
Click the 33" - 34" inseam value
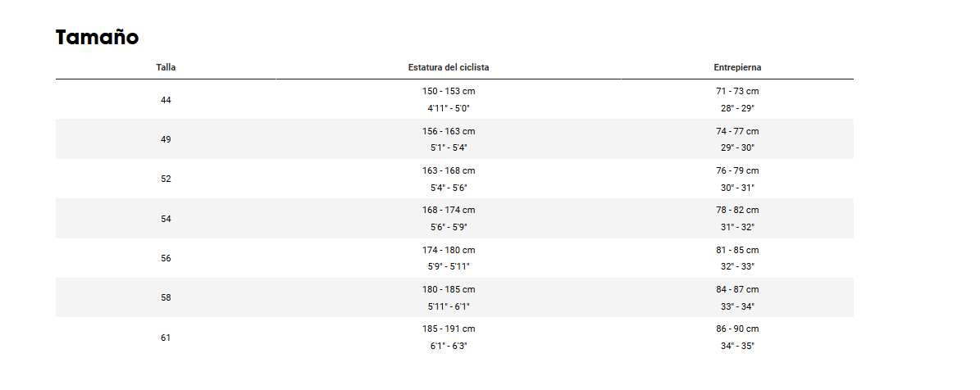coord(737,306)
